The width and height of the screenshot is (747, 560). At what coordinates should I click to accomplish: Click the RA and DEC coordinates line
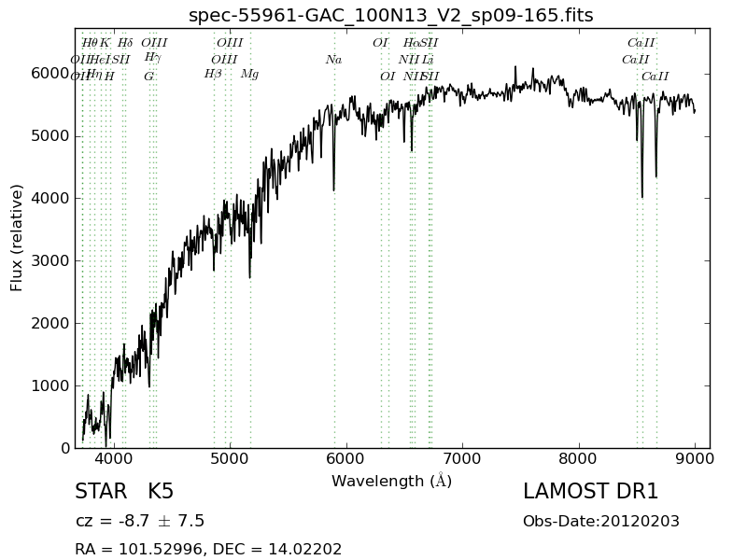click(x=208, y=549)
